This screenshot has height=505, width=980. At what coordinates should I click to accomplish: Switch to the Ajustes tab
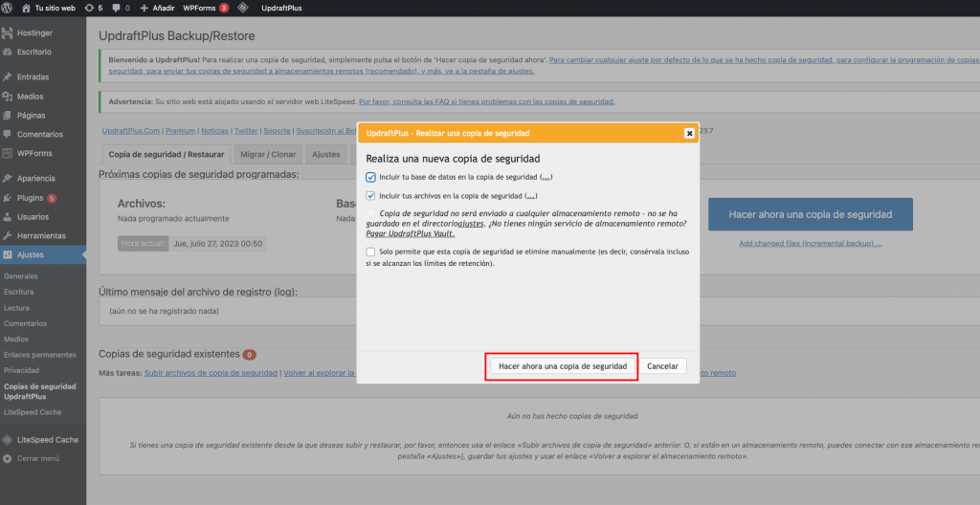pyautogui.click(x=326, y=154)
